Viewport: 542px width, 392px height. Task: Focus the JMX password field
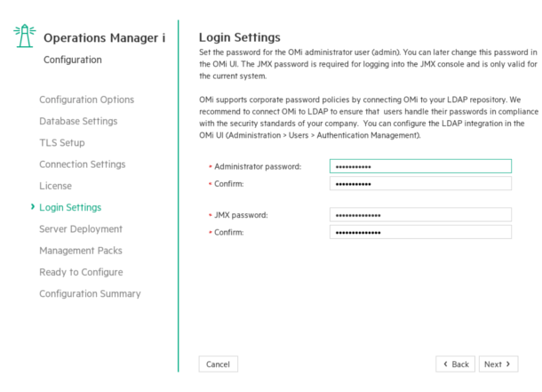420,215
